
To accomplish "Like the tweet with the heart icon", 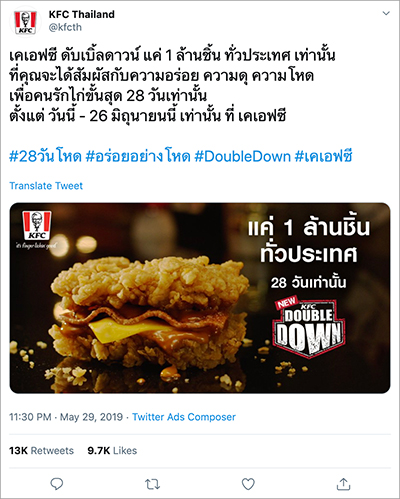I will [x=248, y=484].
